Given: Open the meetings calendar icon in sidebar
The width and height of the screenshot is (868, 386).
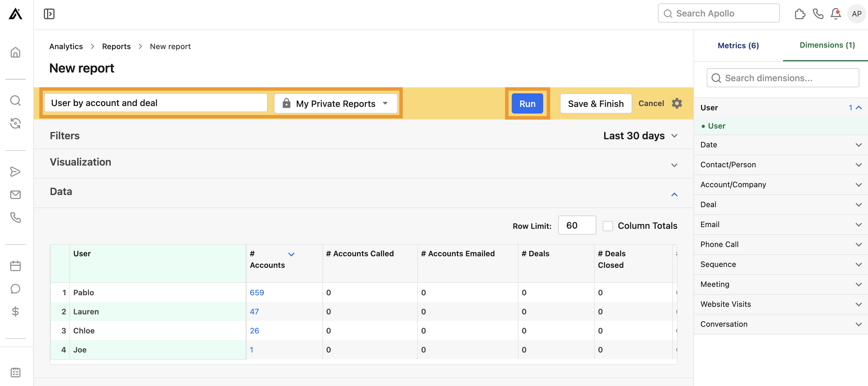Looking at the screenshot, I should click(x=16, y=266).
